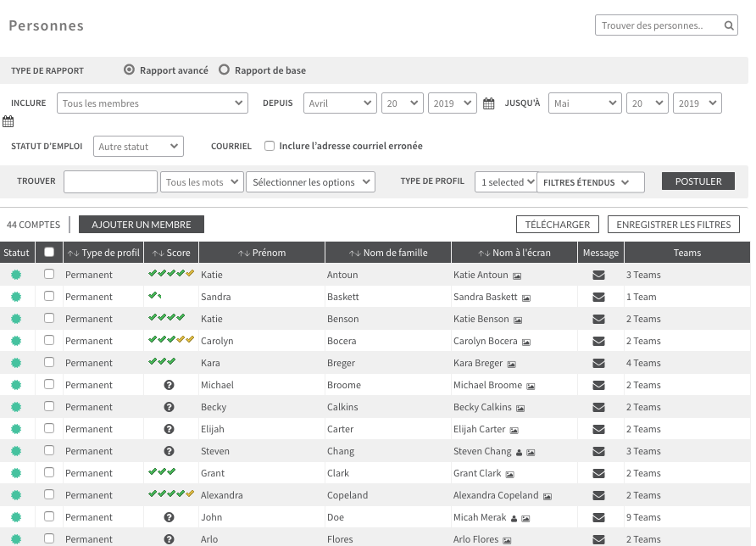The height and width of the screenshot is (546, 756).
Task: Click envelope icon for Elijah Carter
Action: pos(598,429)
